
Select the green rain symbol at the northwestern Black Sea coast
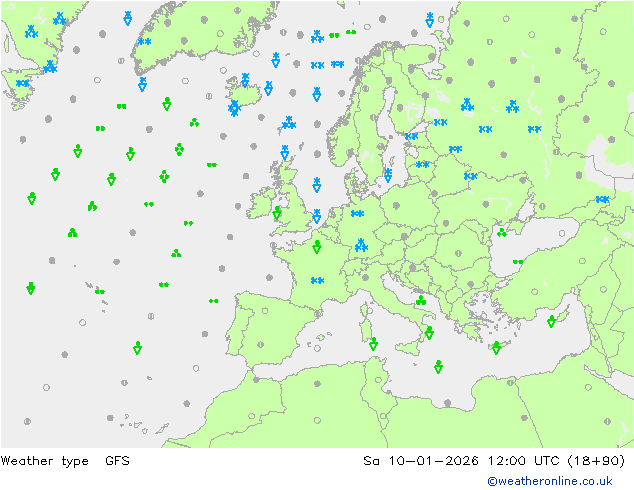[x=502, y=232]
